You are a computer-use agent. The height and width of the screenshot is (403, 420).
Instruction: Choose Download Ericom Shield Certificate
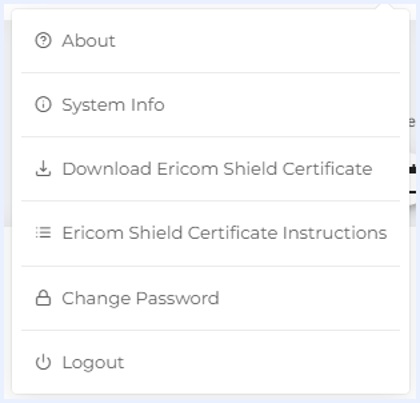(210, 169)
